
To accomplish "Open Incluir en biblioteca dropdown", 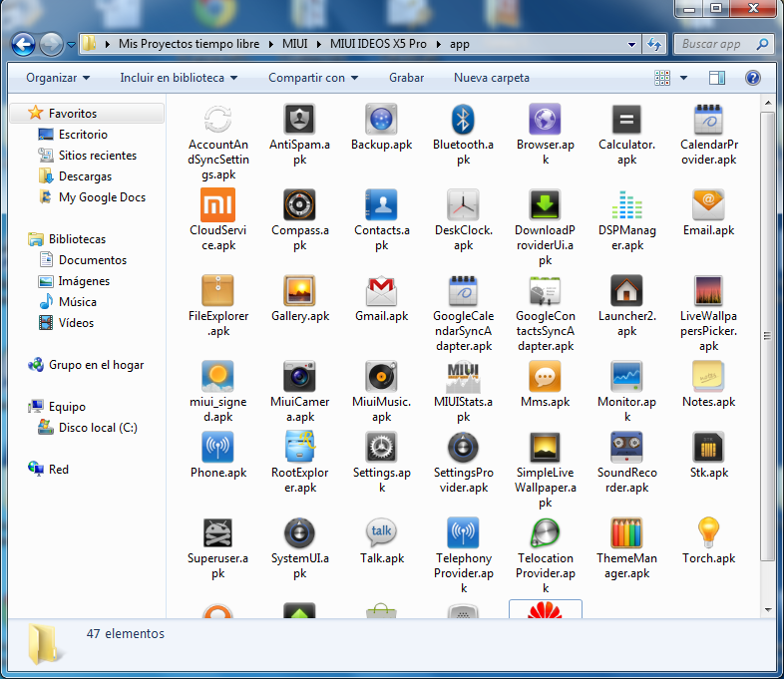I will pos(179,78).
